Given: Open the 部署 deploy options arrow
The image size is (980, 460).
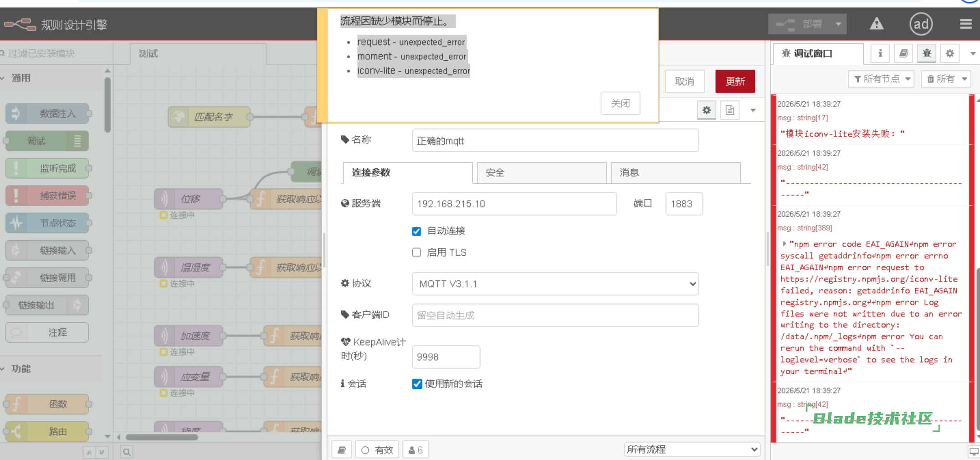Looking at the screenshot, I should pyautogui.click(x=838, y=24).
